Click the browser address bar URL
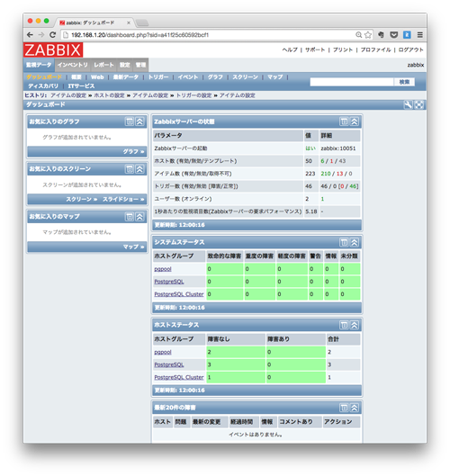Image resolution: width=450 pixels, height=476 pixels. (140, 35)
